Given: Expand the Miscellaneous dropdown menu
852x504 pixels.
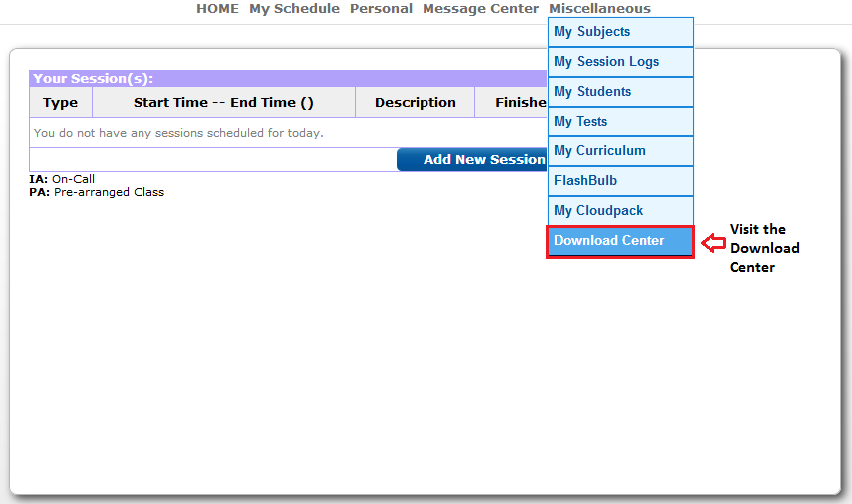Looking at the screenshot, I should 599,9.
